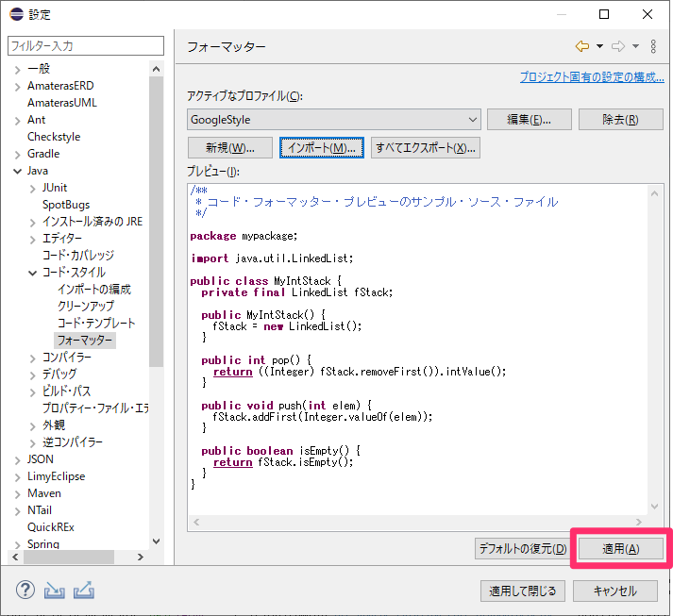
Task: Click the import preferences icon
Action: coord(55,591)
